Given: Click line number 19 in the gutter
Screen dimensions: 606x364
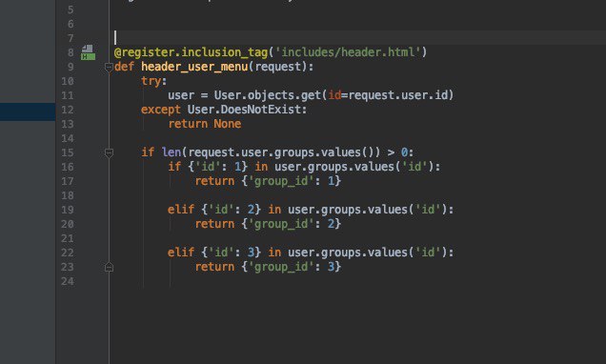Looking at the screenshot, I should 68,210.
